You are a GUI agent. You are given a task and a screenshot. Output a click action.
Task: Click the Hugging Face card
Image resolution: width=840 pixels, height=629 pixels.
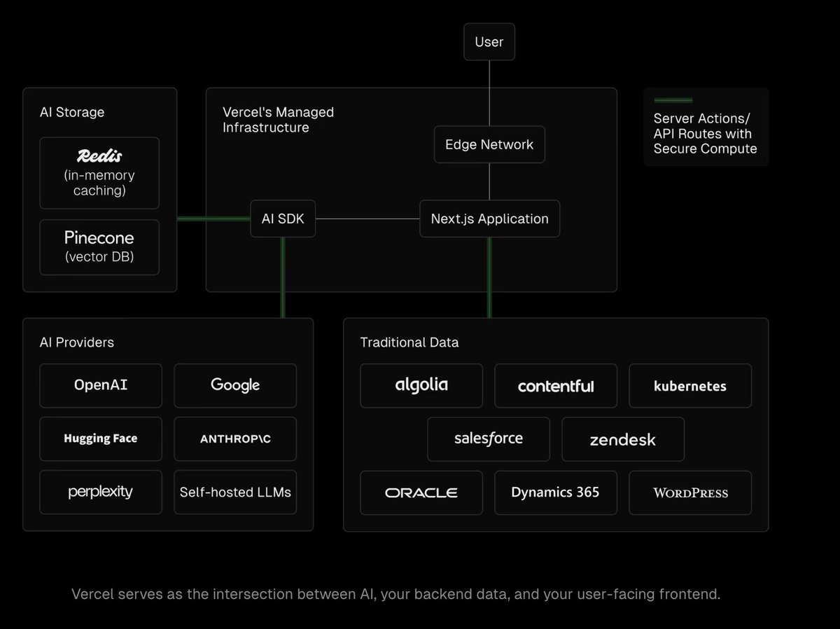[101, 438]
